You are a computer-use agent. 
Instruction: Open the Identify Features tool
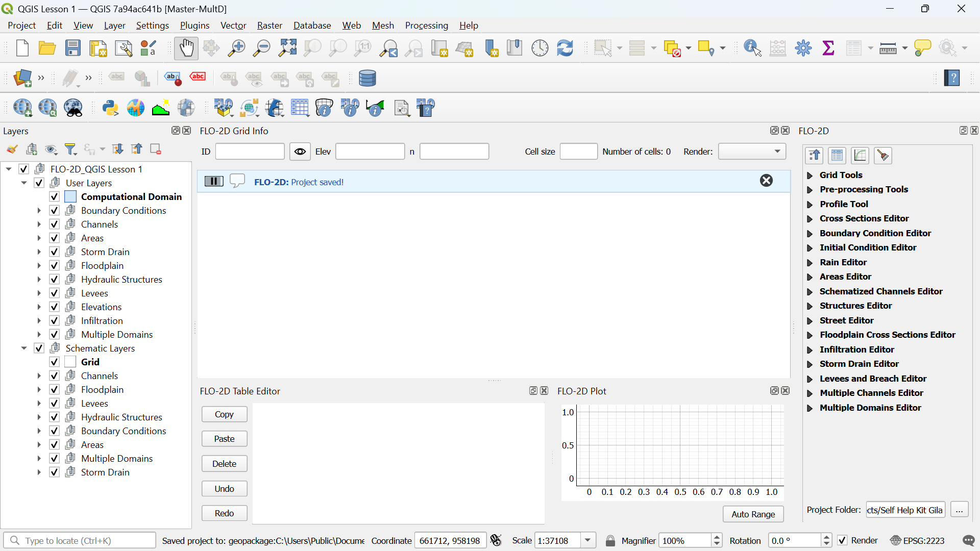pos(752,48)
